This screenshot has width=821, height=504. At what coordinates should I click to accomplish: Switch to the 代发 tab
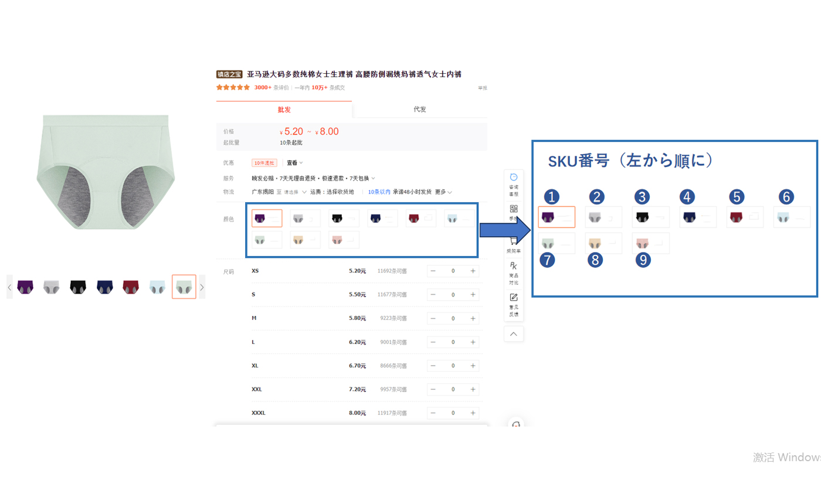click(419, 110)
